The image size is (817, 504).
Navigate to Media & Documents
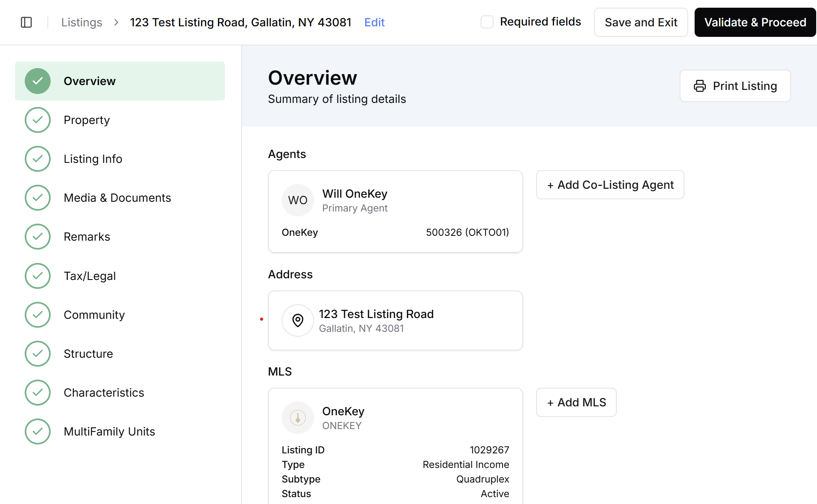(x=120, y=198)
